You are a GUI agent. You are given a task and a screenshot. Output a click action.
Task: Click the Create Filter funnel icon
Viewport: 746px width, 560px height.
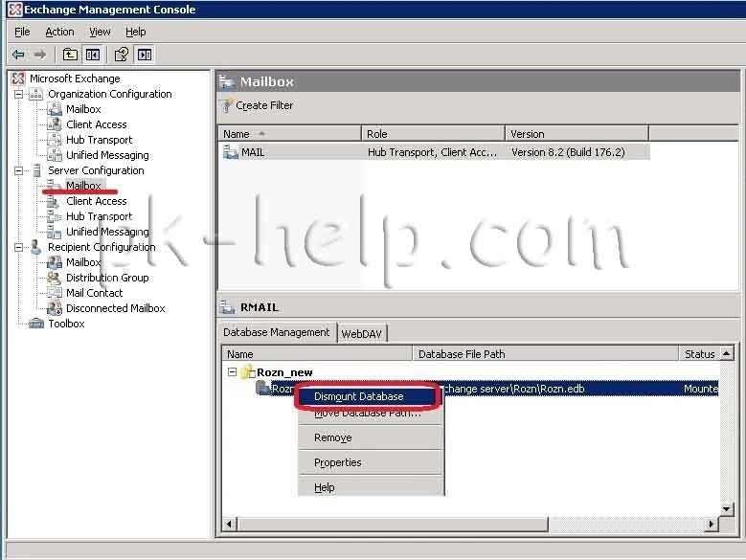click(227, 105)
